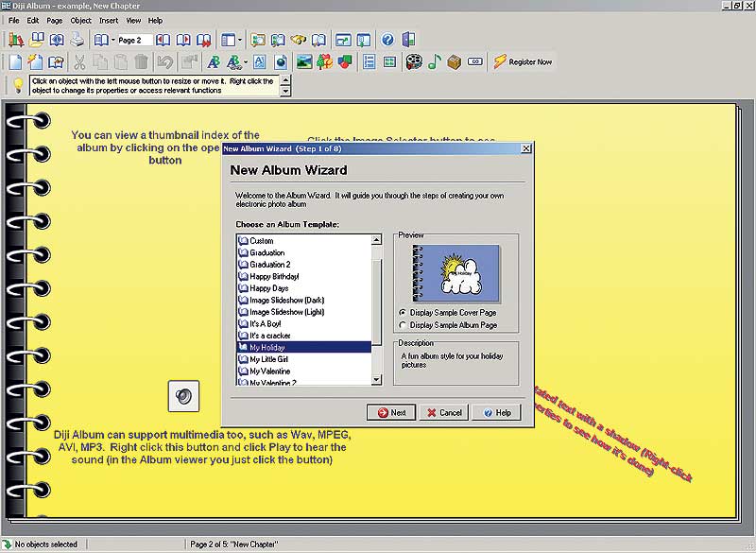
Task: Click Next in the New Album Wizard
Action: 391,412
